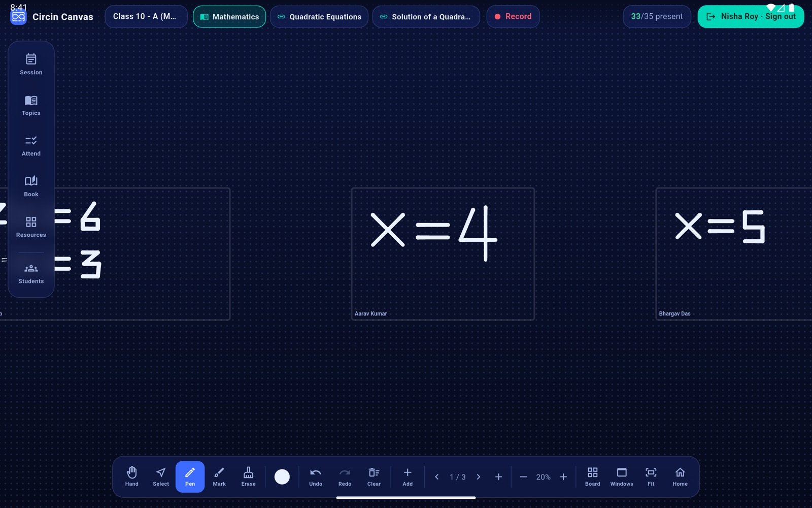
Task: Open the Topics sidebar item
Action: coord(31,105)
